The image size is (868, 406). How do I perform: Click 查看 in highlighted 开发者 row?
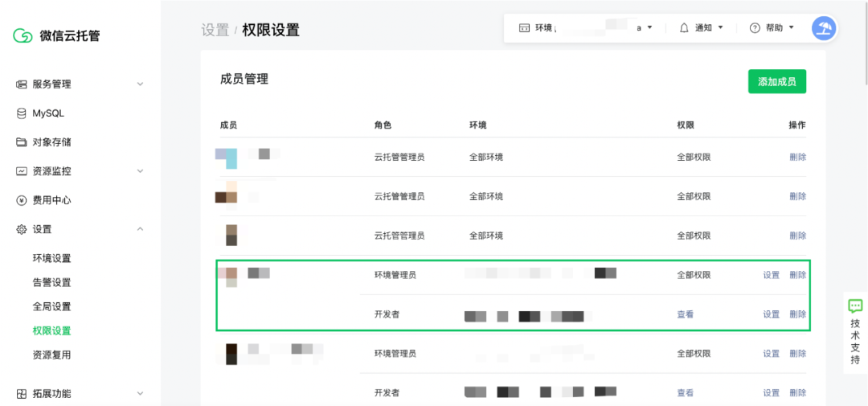click(686, 314)
